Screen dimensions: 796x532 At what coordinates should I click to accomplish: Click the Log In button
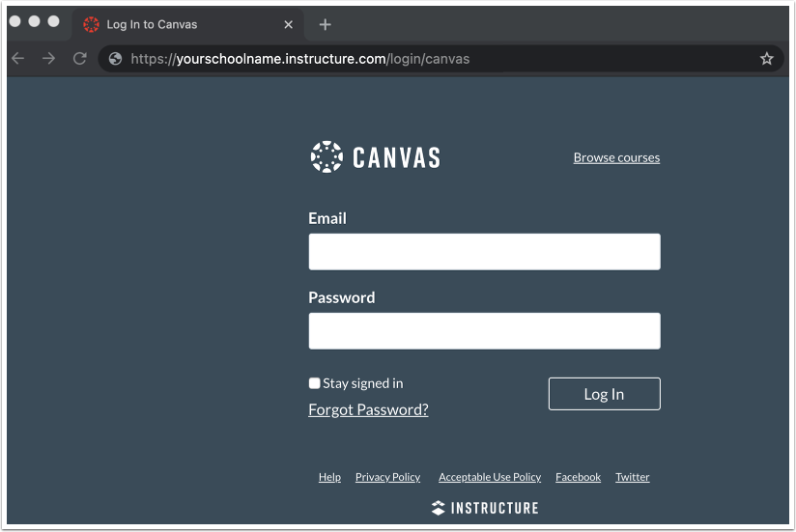(604, 394)
